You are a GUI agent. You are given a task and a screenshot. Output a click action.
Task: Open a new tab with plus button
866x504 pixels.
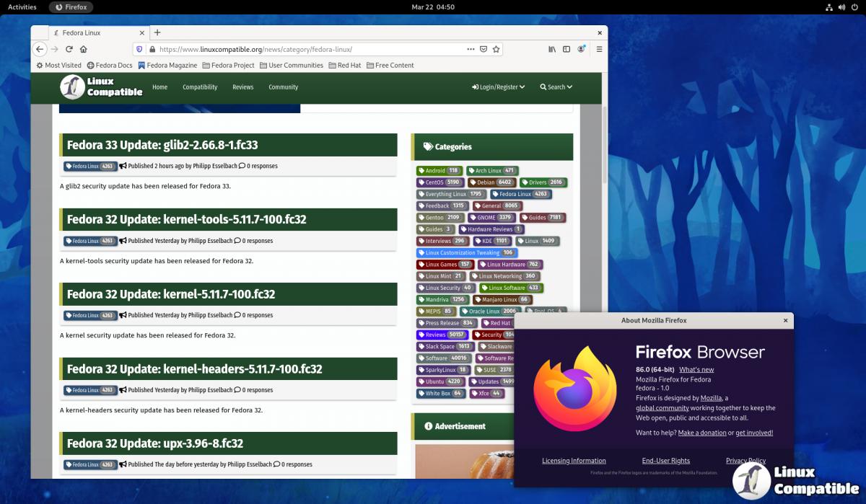coord(157,32)
